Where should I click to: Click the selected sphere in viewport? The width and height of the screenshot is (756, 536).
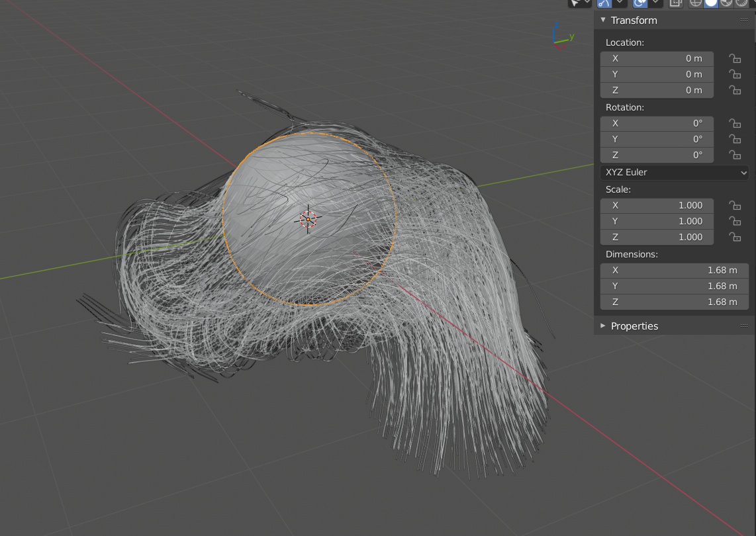coord(308,219)
